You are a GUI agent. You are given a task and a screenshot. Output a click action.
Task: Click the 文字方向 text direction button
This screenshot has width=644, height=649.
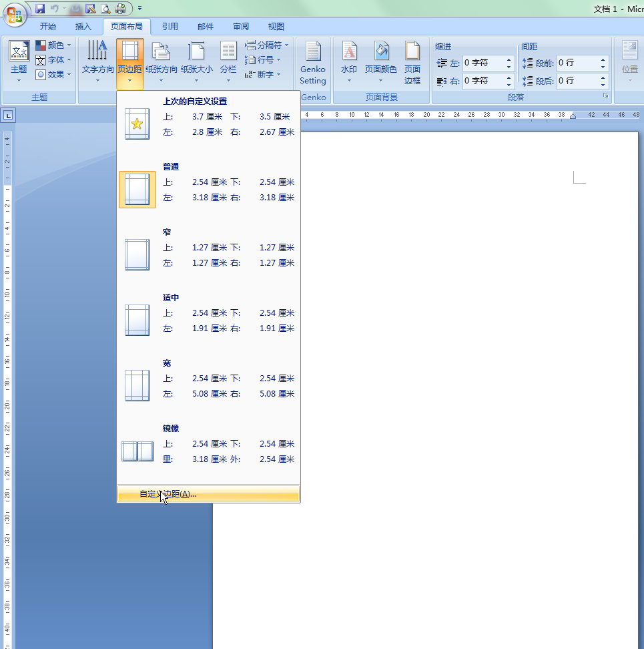tap(97, 62)
